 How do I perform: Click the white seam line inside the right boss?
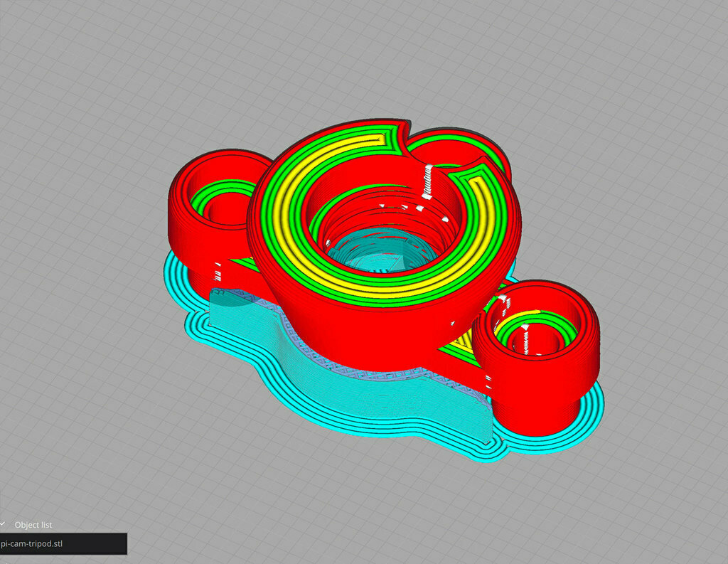point(525,339)
